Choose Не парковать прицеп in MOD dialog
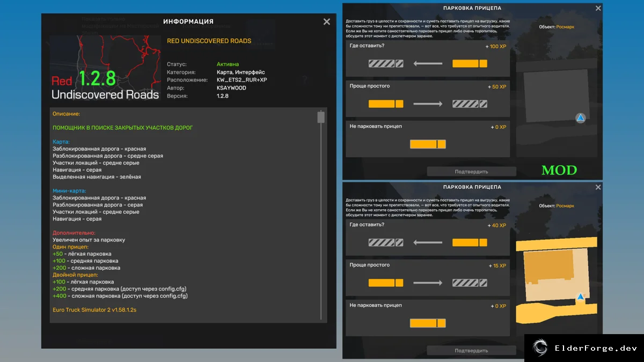The height and width of the screenshot is (362, 644). [428, 139]
